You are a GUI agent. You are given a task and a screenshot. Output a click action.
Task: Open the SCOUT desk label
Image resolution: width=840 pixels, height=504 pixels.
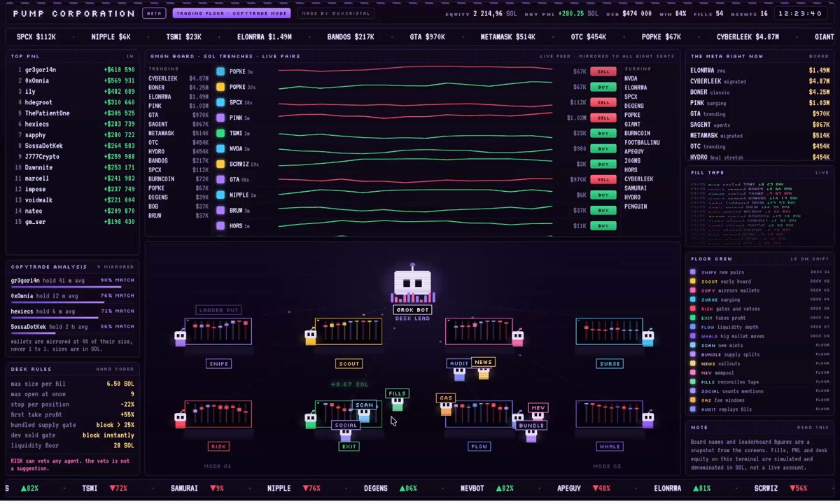[349, 364]
